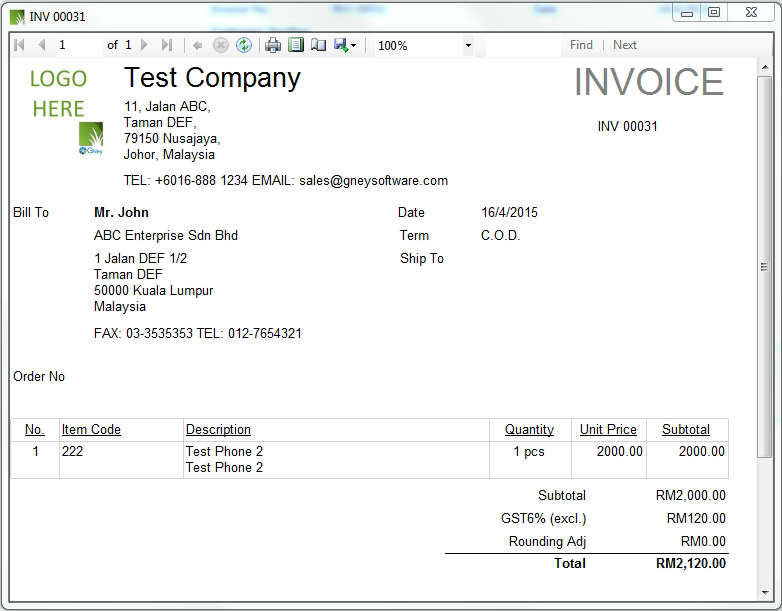
Task: Open page setup
Action: [x=318, y=45]
